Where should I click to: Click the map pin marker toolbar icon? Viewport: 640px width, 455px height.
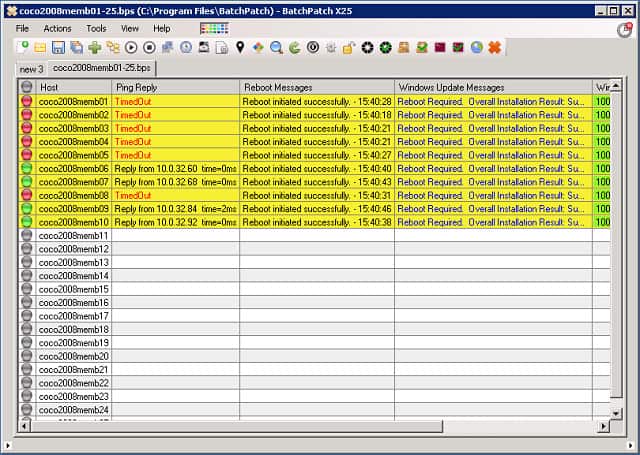240,48
